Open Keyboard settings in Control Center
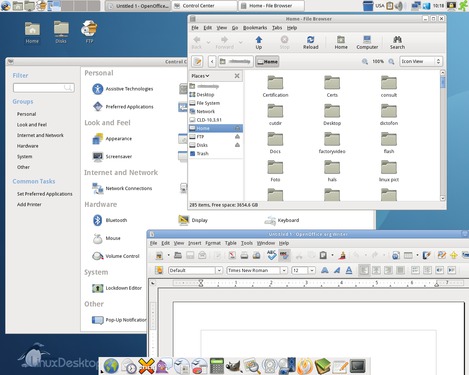The image size is (469, 375). click(282, 220)
